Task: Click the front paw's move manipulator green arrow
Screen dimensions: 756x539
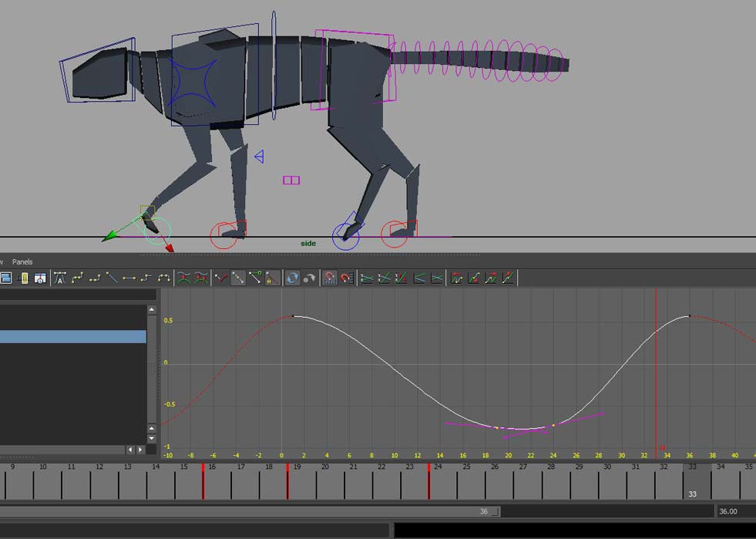Action: (x=109, y=237)
